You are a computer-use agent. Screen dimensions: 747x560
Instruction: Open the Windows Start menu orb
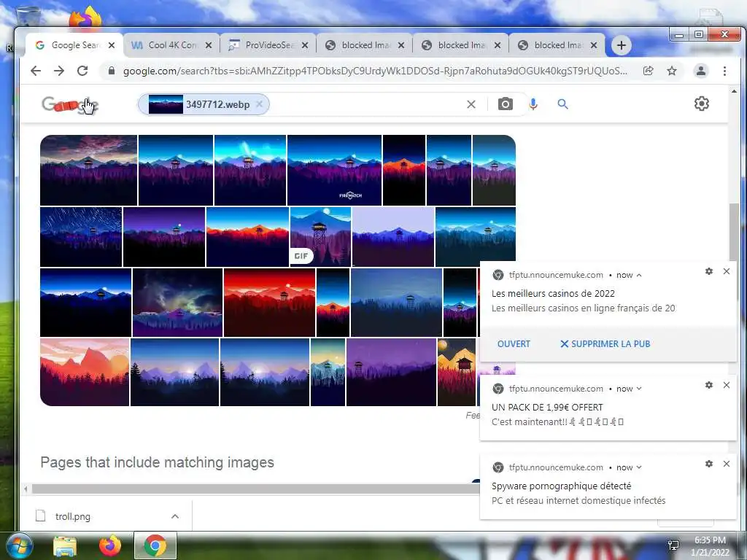coord(19,545)
